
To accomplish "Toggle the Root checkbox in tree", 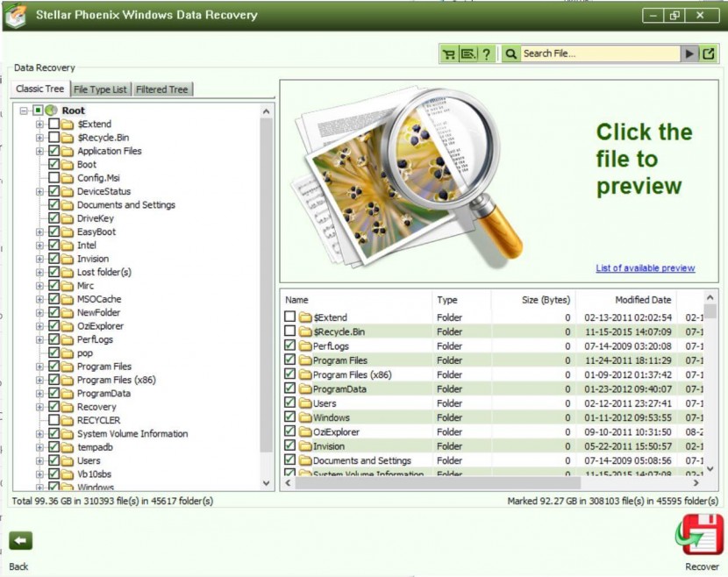I will (38, 110).
